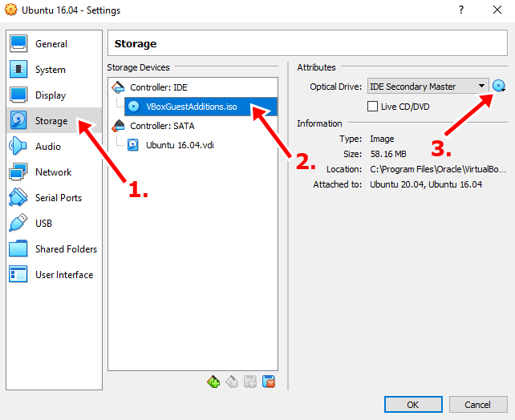Select the Shared Folders category
The width and height of the screenshot is (515, 420).
click(x=66, y=249)
